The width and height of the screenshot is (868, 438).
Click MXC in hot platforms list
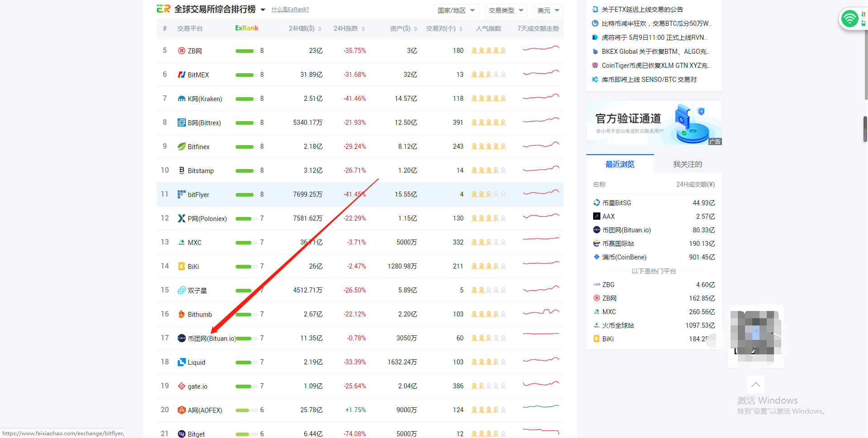tap(609, 312)
